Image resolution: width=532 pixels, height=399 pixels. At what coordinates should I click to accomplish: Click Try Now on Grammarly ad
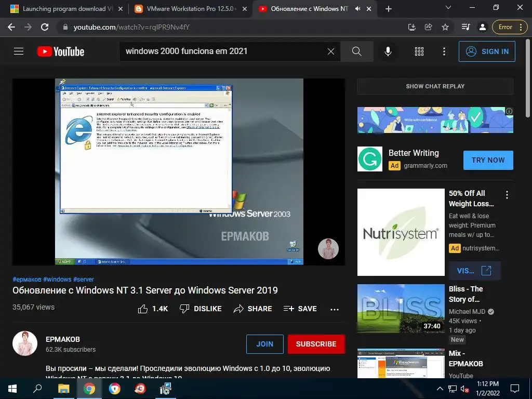pyautogui.click(x=488, y=160)
